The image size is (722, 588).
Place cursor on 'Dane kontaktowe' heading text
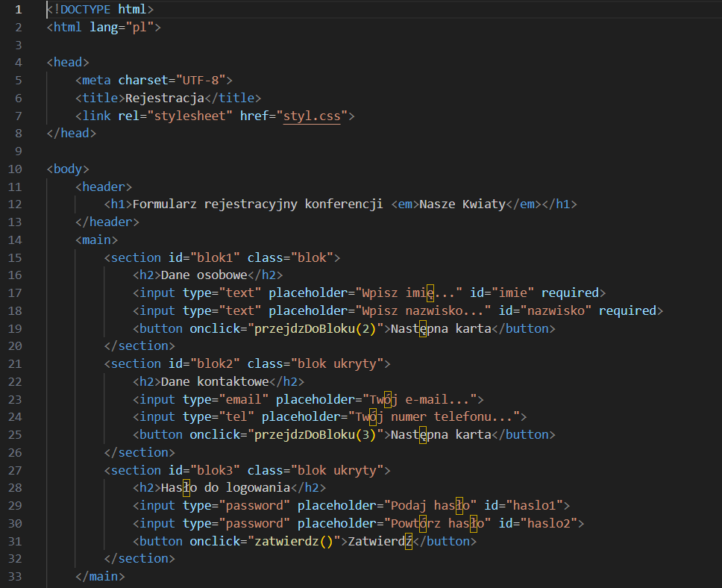pyautogui.click(x=215, y=381)
